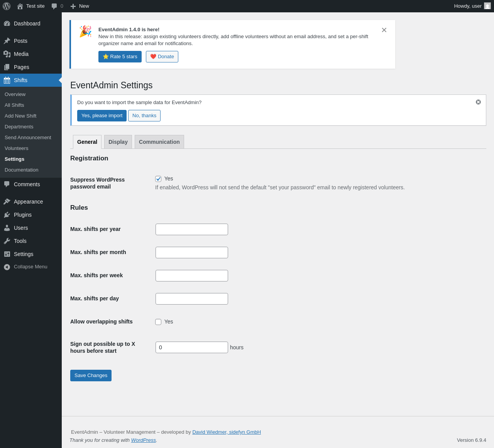Dismiss the sample data import notice
This screenshot has width=494, height=448.
[478, 102]
